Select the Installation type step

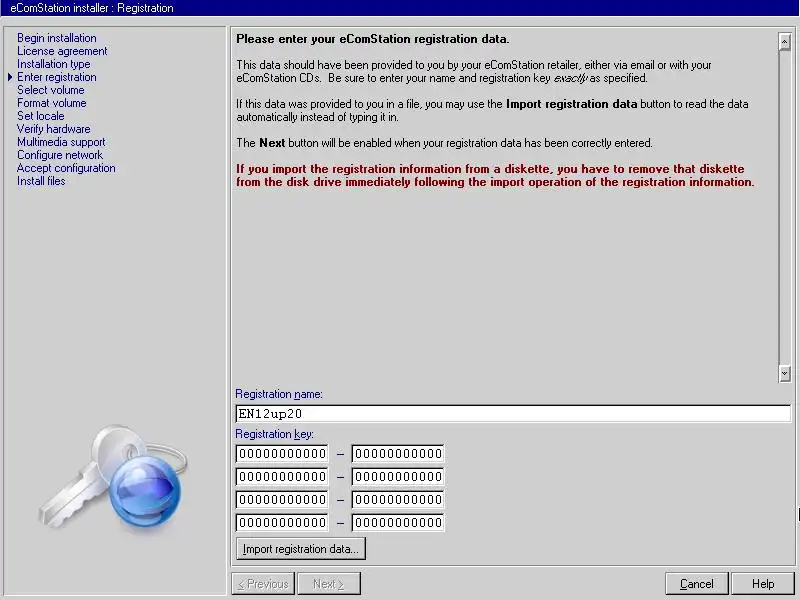(54, 64)
